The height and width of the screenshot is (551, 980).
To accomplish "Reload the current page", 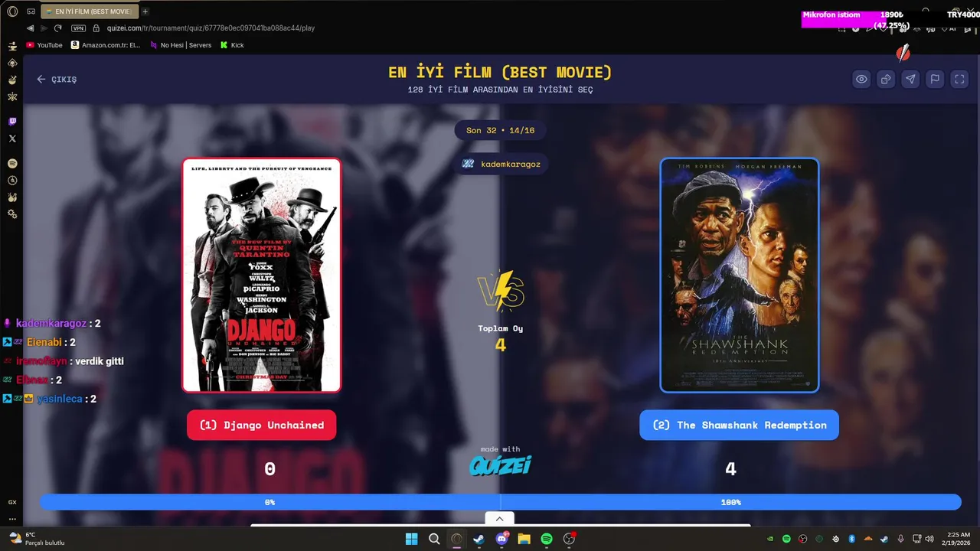I will pyautogui.click(x=57, y=28).
